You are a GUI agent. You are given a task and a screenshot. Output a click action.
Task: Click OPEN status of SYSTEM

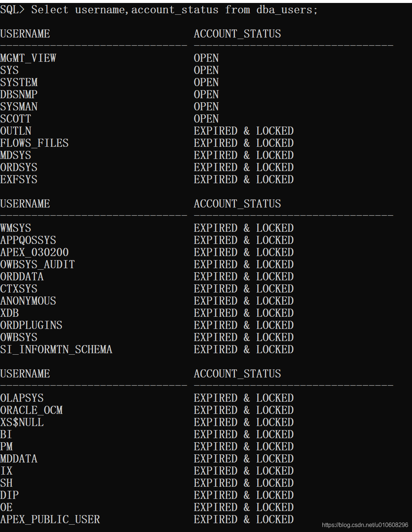(x=206, y=82)
